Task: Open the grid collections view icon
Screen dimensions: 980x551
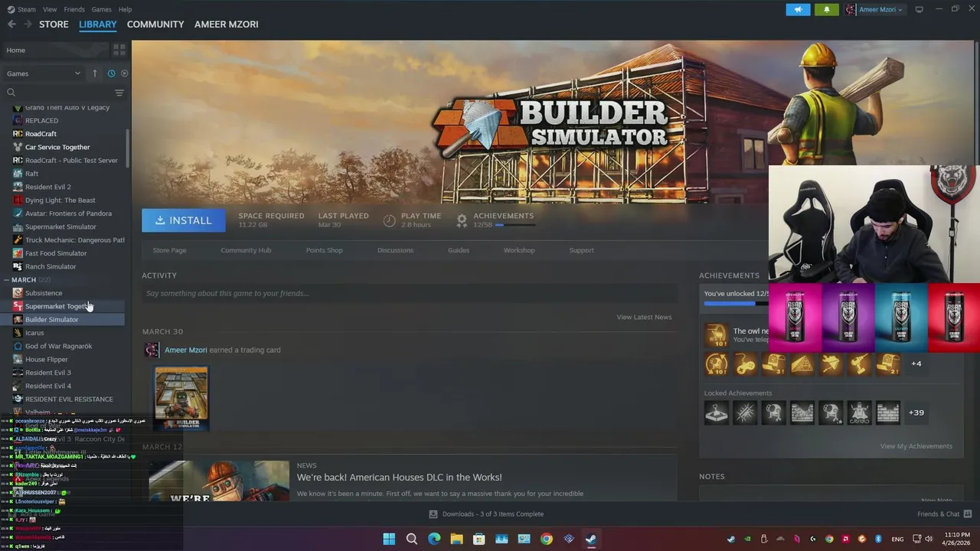Action: [x=119, y=50]
